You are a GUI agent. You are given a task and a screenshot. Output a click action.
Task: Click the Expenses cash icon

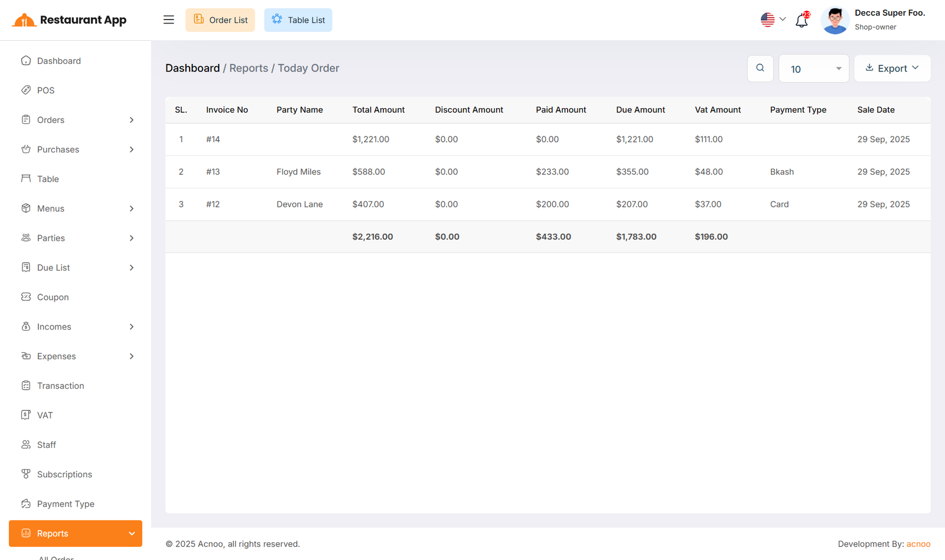pos(26,356)
